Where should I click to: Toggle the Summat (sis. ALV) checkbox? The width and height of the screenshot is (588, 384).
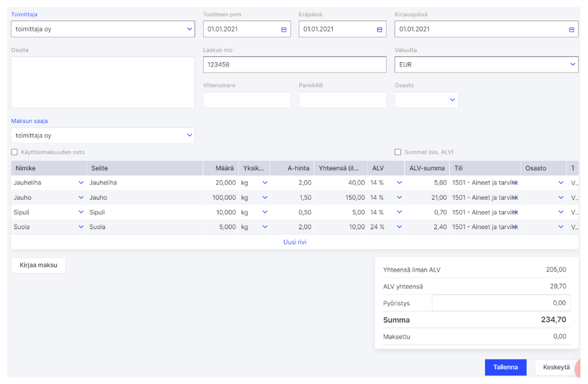click(x=398, y=152)
